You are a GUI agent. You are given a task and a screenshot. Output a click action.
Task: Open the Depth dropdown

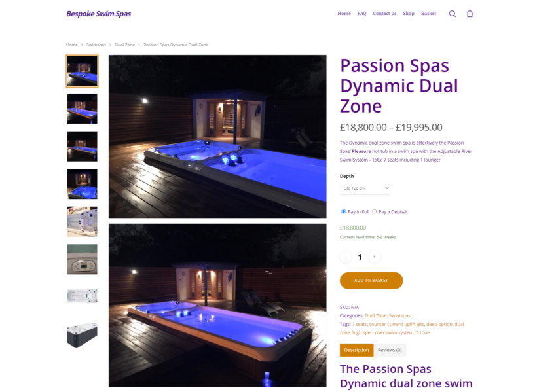[x=365, y=188]
